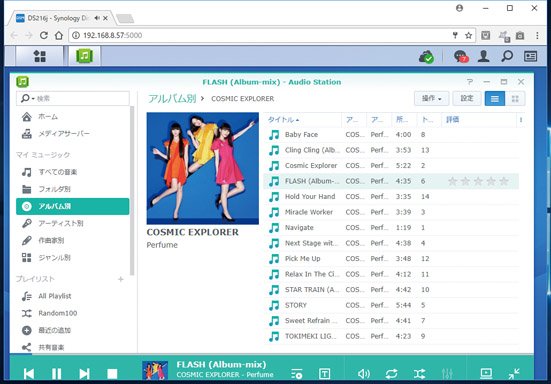The width and height of the screenshot is (551, 384).
Task: Add a new playlist with plus icon
Action: (121, 279)
